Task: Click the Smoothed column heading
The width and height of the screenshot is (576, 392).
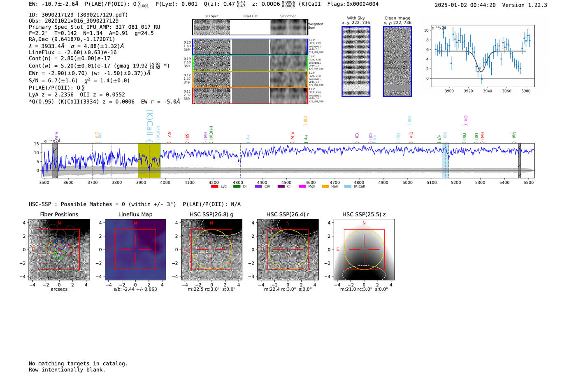Action: 288,16
